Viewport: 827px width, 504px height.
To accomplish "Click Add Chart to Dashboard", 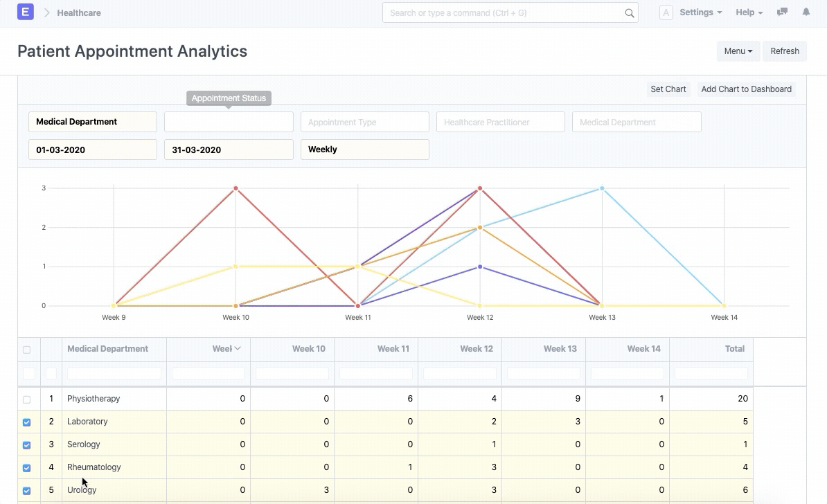I will [746, 89].
